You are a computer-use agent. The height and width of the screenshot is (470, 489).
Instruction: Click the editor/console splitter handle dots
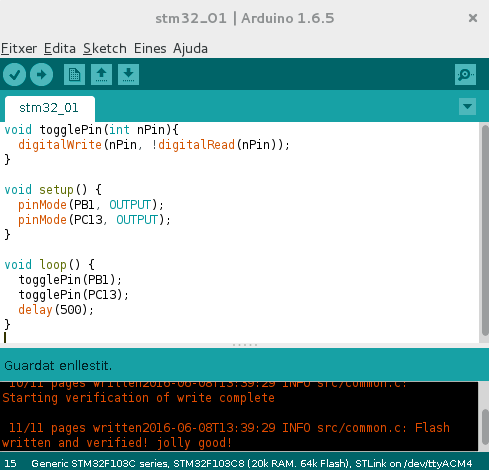pos(245,345)
